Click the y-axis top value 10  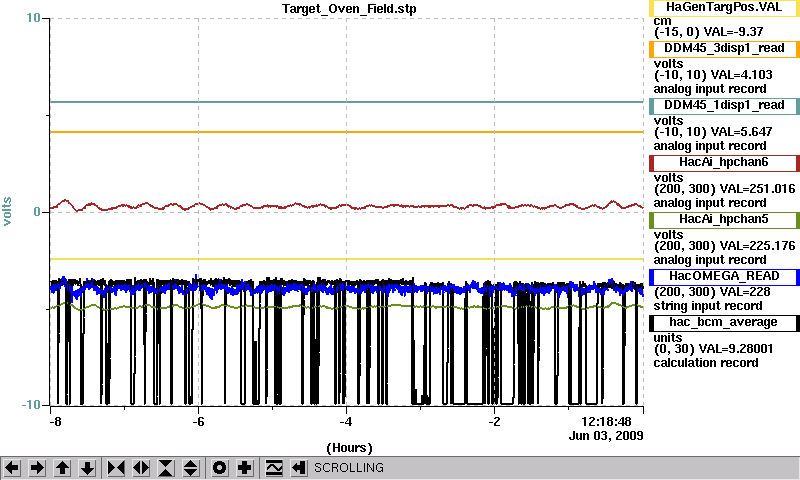[x=33, y=18]
